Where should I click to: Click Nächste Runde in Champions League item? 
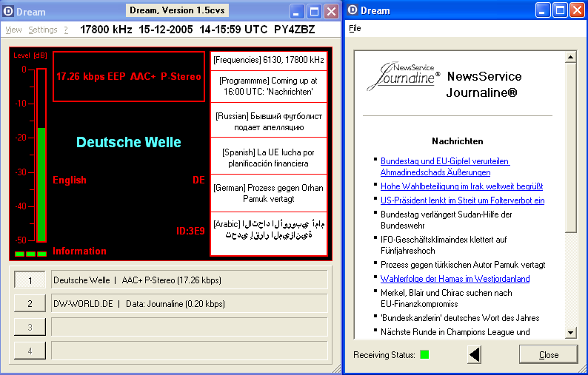(x=455, y=332)
